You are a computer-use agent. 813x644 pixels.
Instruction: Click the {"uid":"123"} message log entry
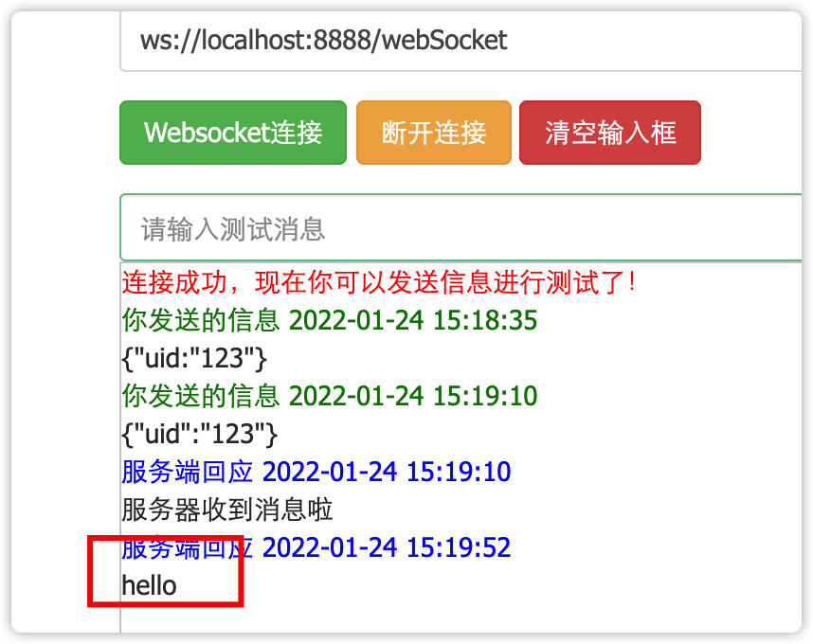coord(200,434)
